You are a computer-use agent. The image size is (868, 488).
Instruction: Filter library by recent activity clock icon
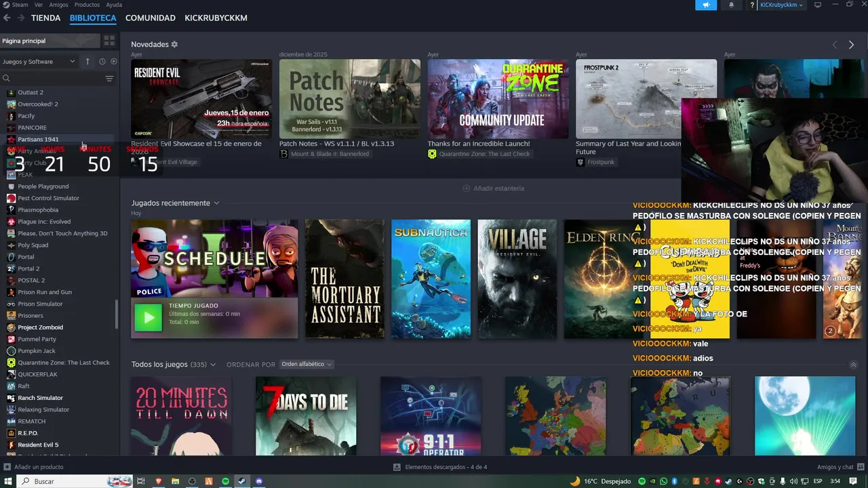tap(102, 62)
